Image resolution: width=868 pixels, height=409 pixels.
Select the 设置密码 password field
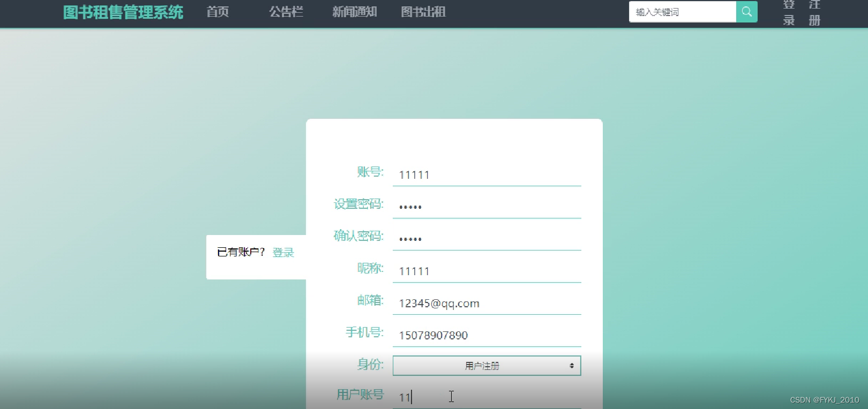(487, 207)
